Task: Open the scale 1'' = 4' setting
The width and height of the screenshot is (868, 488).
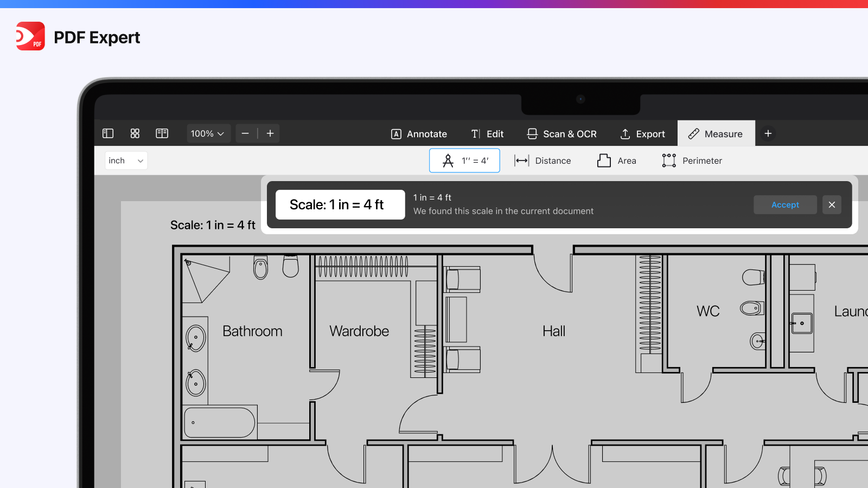Action: pyautogui.click(x=464, y=160)
